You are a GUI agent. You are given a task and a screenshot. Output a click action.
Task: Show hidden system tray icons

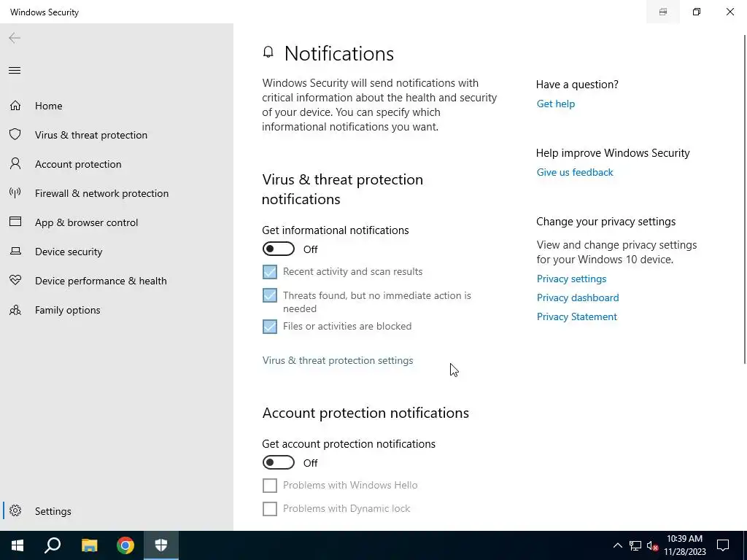[617, 545]
